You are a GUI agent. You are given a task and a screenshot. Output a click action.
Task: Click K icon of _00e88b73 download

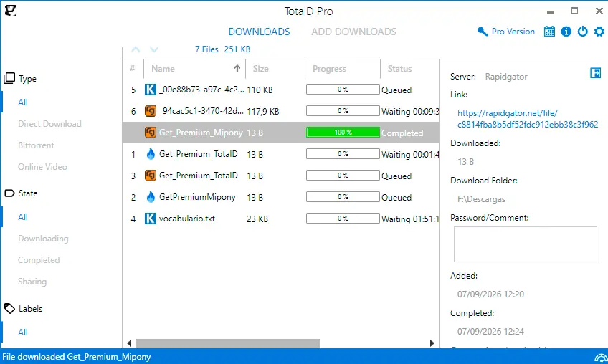coord(151,90)
